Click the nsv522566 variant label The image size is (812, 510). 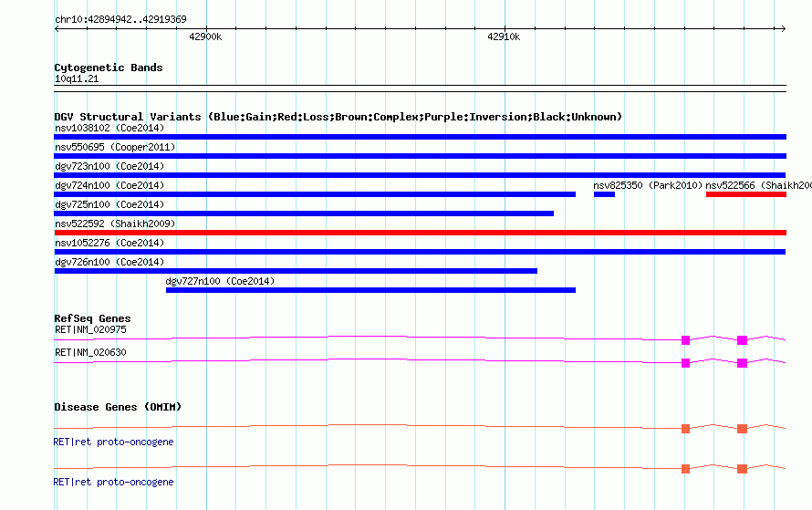click(759, 185)
